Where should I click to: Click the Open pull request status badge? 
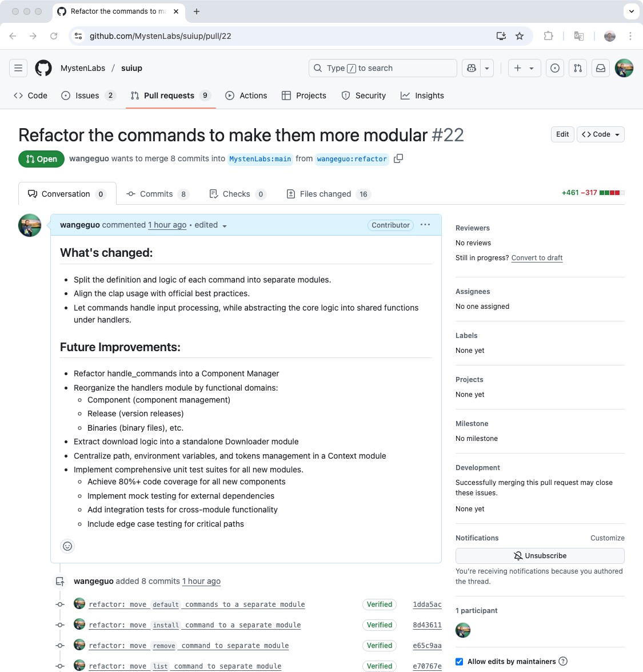pyautogui.click(x=41, y=159)
